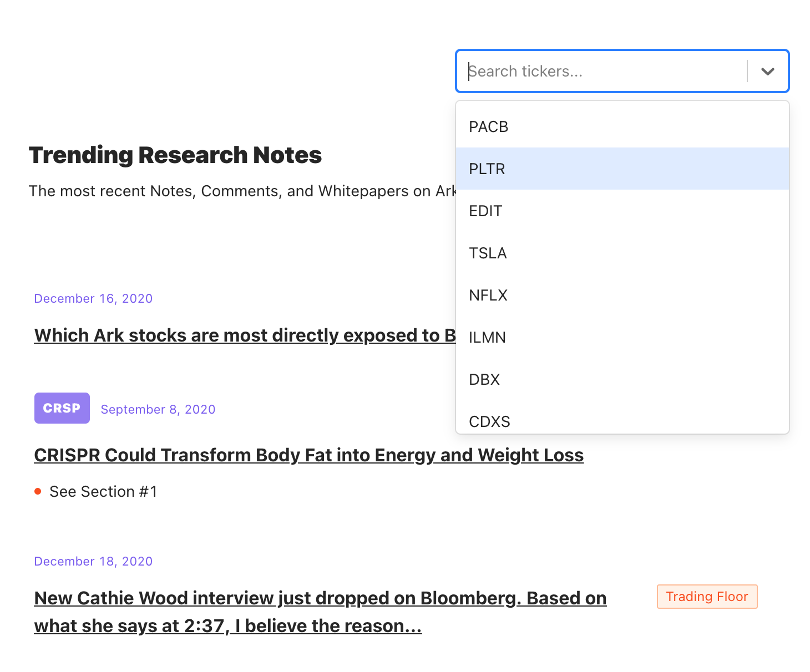The width and height of the screenshot is (810, 672).
Task: Collapse the ticker dropdown with the chevron
Action: [x=767, y=72]
